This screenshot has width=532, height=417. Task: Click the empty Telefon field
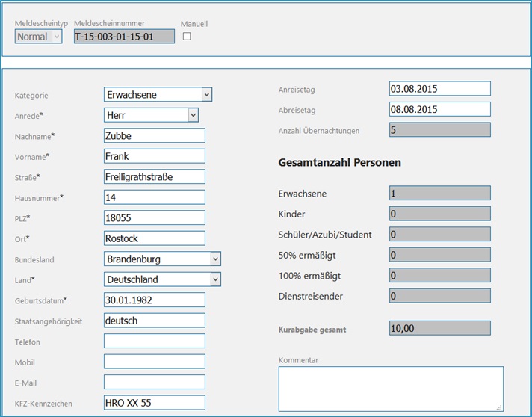click(x=155, y=341)
